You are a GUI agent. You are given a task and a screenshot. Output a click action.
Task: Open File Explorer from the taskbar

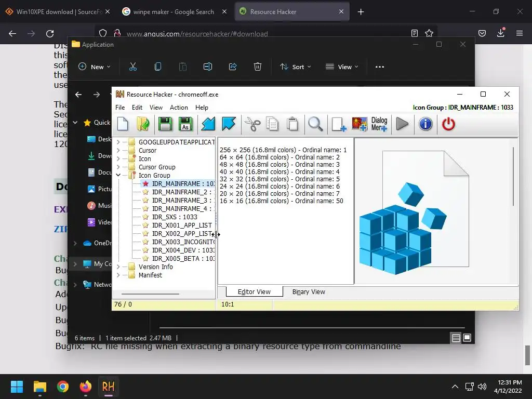39,387
